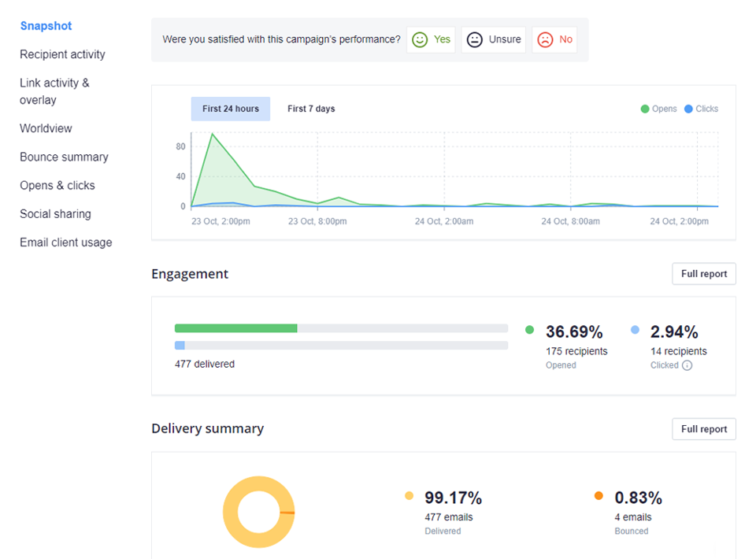Click the neutral face Unsure icon
Image resolution: width=756 pixels, height=559 pixels.
click(x=474, y=39)
